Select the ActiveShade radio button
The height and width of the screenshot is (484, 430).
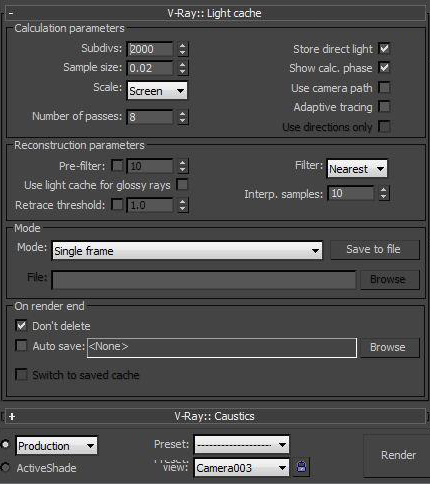pos(5,467)
